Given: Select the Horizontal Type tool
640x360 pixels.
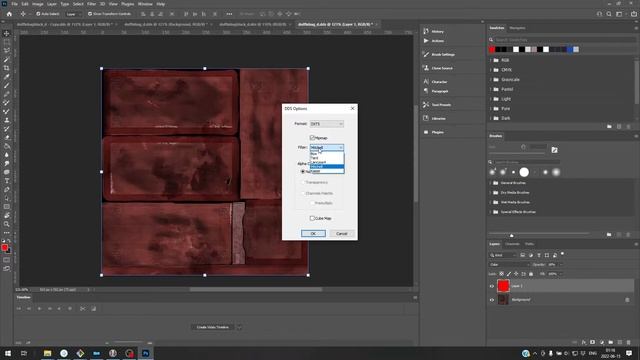Looking at the screenshot, I should click(x=7, y=181).
